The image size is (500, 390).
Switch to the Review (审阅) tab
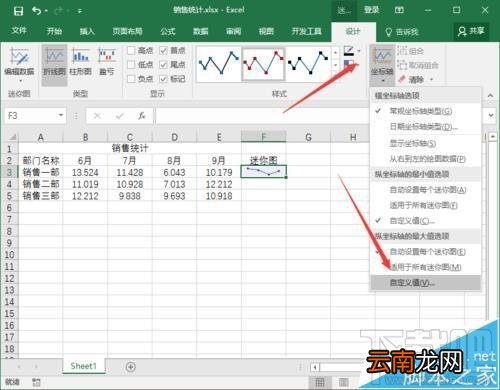[x=233, y=31]
